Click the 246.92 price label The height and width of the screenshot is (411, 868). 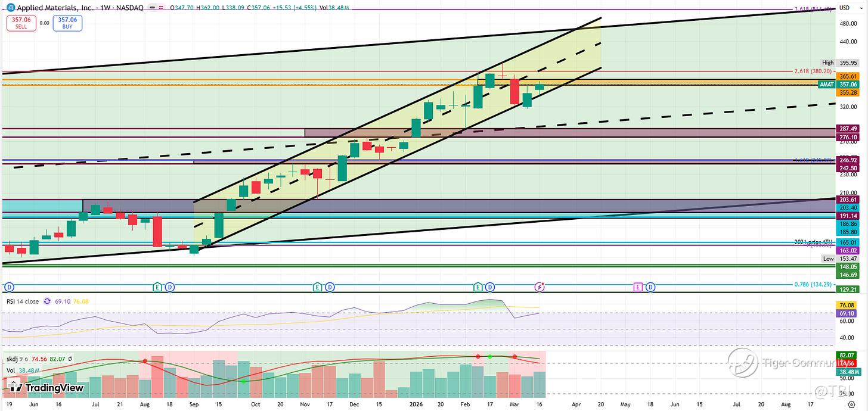click(x=847, y=160)
